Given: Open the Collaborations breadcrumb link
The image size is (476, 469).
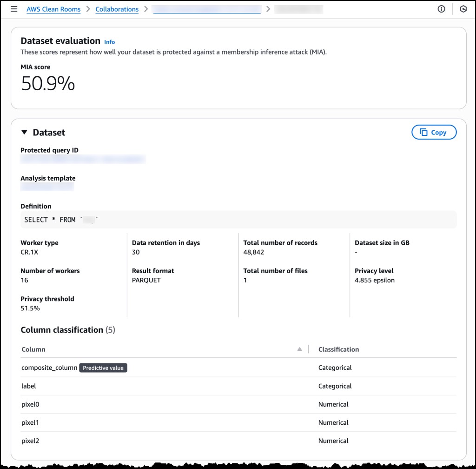Looking at the screenshot, I should coord(117,9).
